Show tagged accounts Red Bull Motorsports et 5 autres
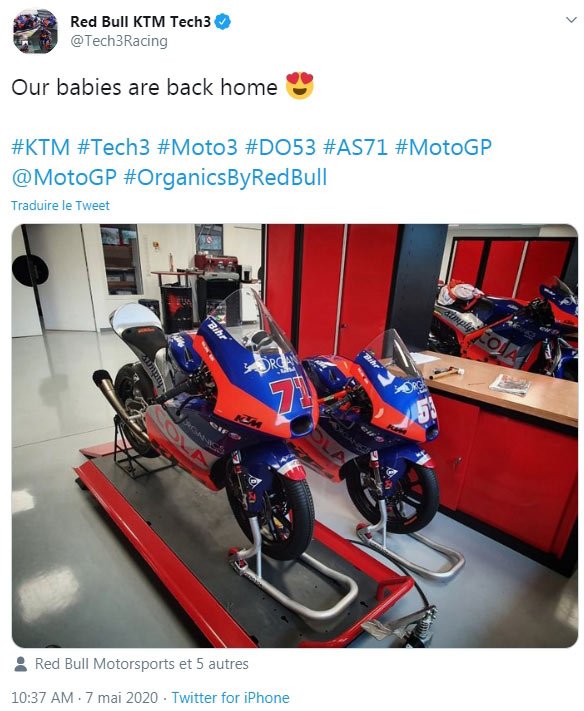Viewport: 584px width, 711px height. (141, 664)
